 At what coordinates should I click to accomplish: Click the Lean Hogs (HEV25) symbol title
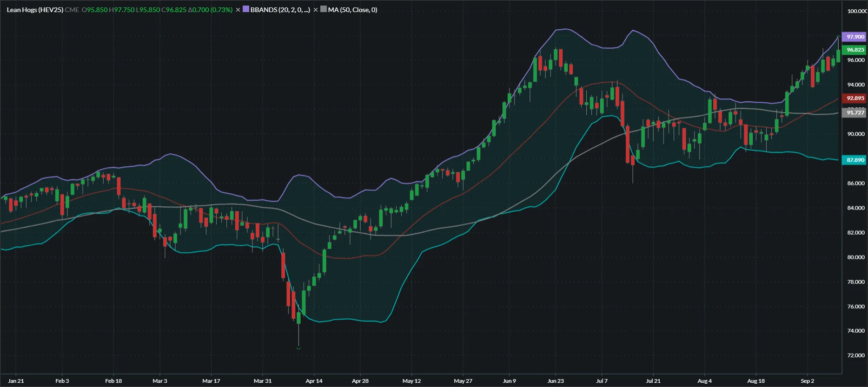35,10
